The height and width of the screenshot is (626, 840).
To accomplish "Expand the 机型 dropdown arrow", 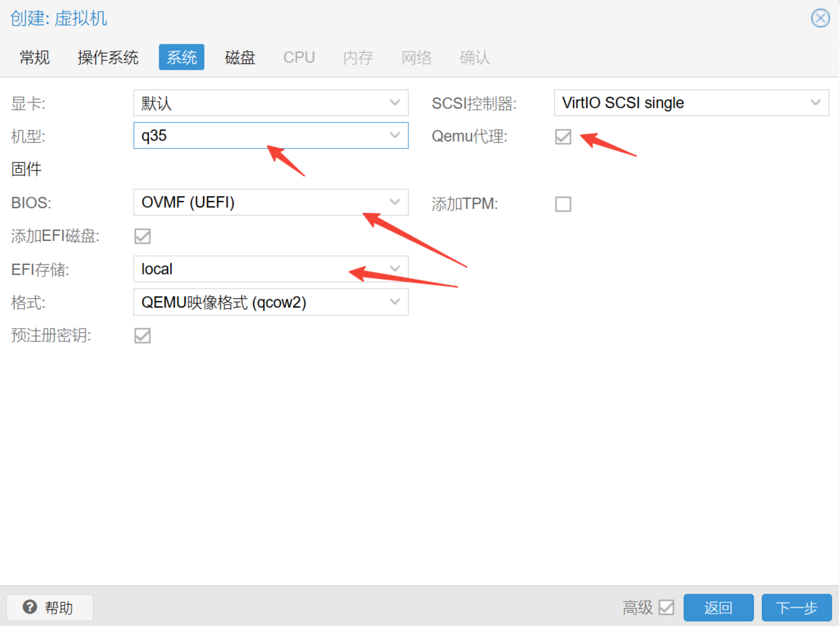I will (395, 135).
